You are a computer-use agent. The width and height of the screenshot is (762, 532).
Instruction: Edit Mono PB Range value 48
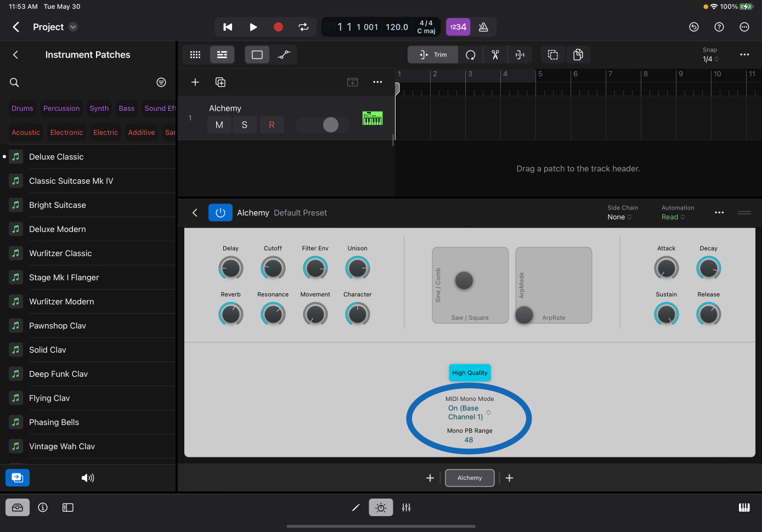tap(469, 440)
